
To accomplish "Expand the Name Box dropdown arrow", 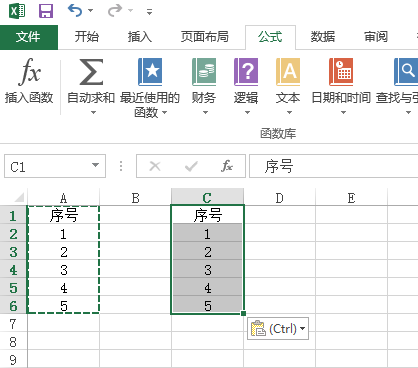I will (x=96, y=165).
